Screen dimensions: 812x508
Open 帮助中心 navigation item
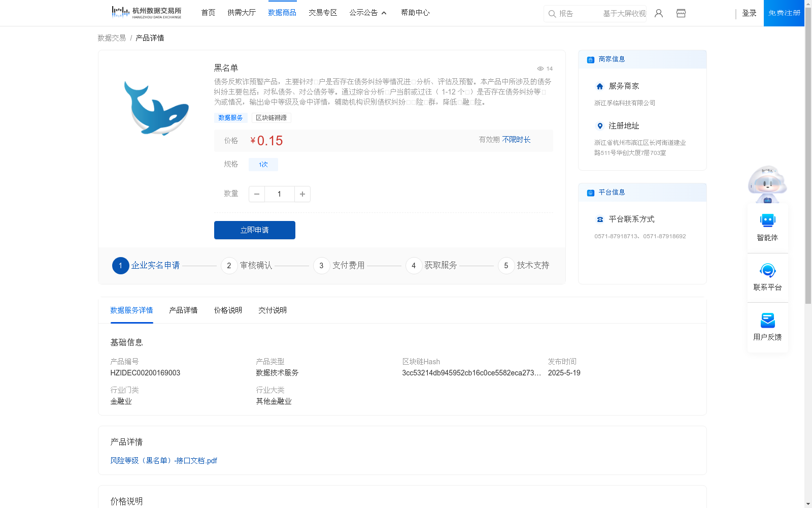[415, 13]
